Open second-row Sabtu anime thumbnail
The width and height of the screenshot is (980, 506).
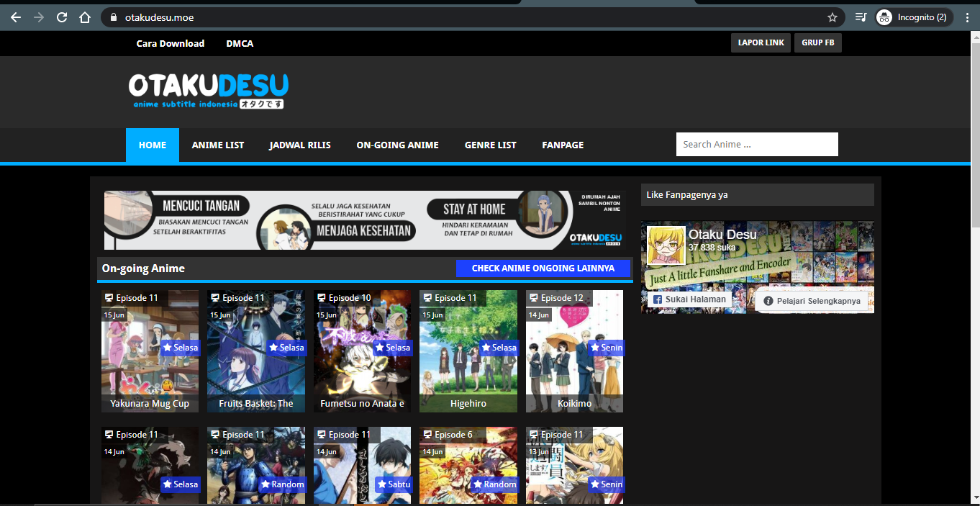click(x=363, y=466)
